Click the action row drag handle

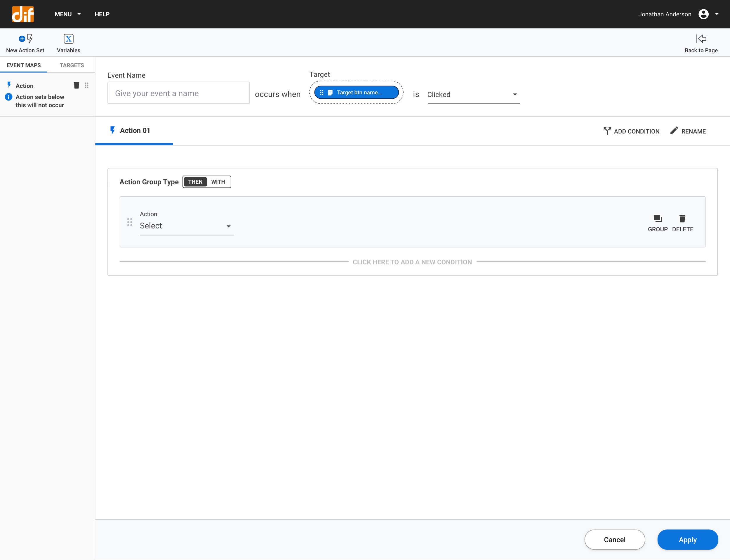click(x=130, y=222)
